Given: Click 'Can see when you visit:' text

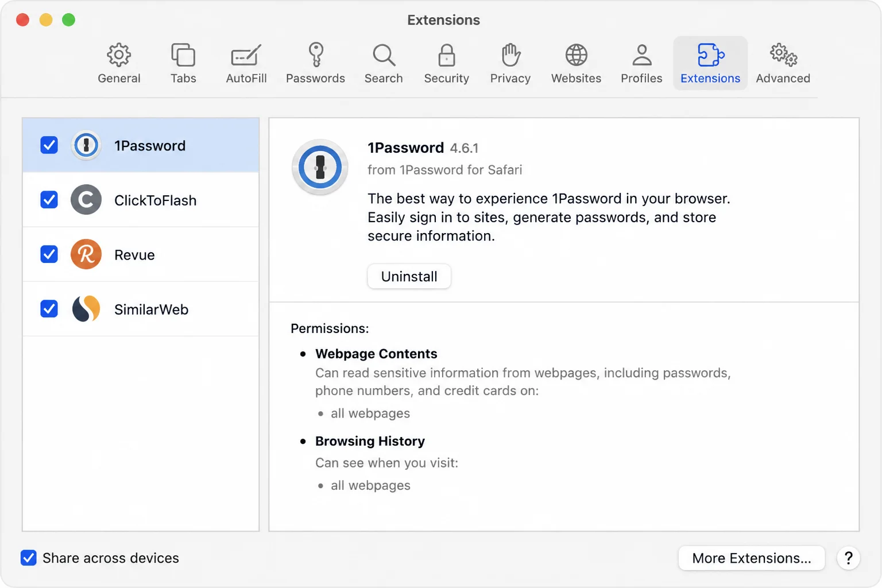Looking at the screenshot, I should (386, 463).
